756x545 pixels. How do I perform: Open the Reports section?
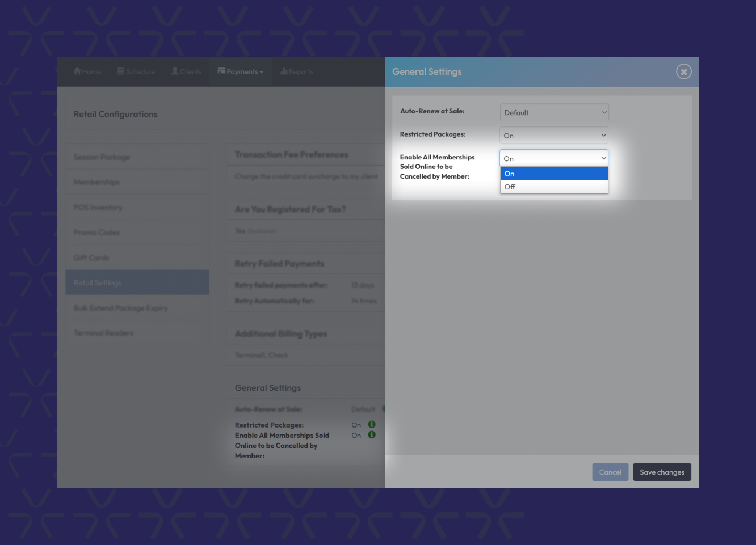297,72
